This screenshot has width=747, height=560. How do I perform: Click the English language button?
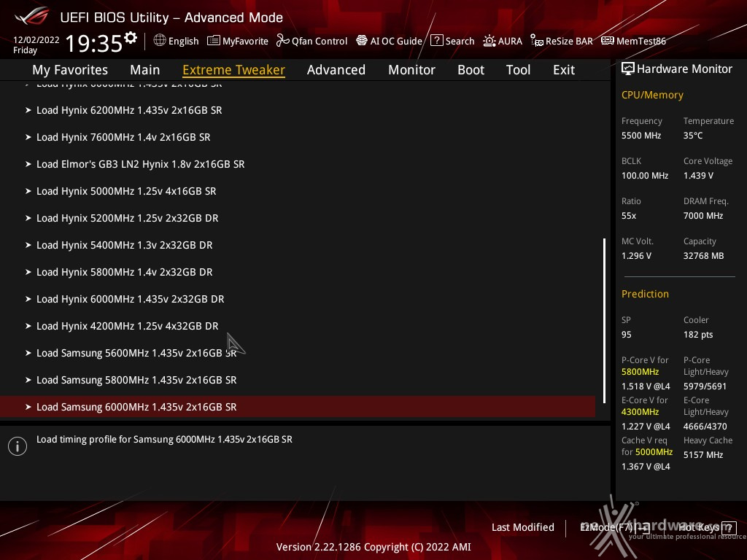click(183, 41)
